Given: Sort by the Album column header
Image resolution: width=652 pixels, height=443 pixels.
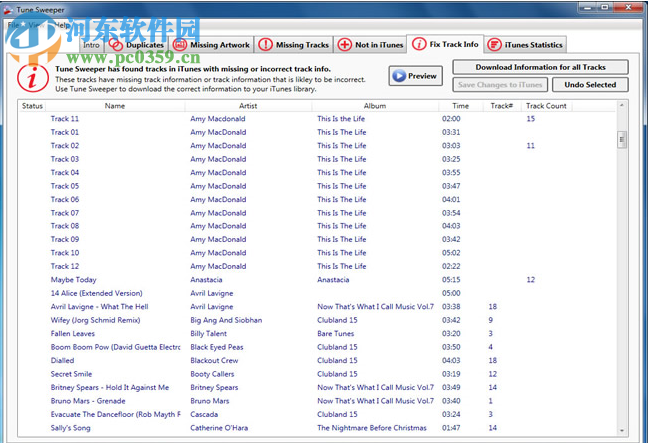Looking at the screenshot, I should tap(375, 106).
